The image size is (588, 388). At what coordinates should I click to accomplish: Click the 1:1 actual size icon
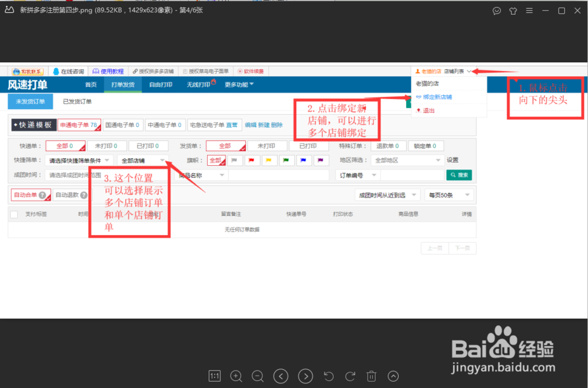coord(215,376)
